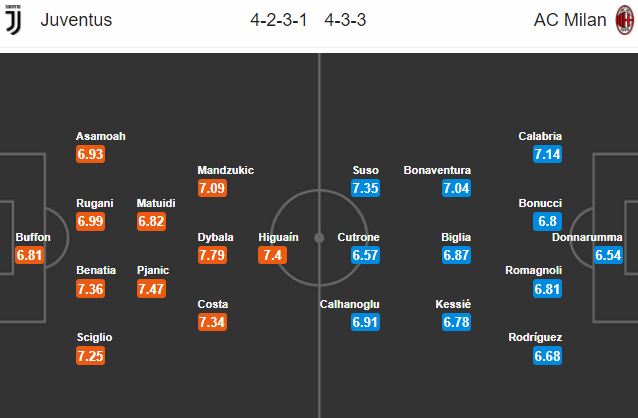Click Pjanic's 7.47 rating badge
Viewport: 638px width, 418px height.
151,289
